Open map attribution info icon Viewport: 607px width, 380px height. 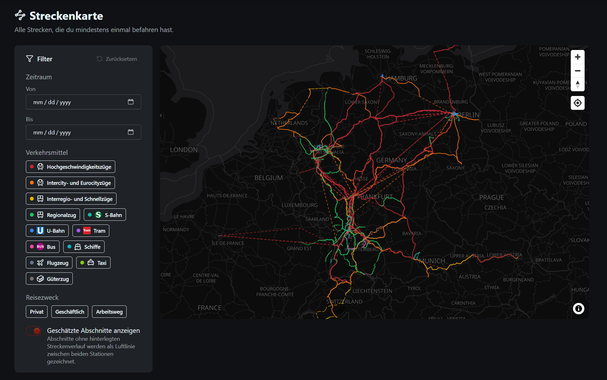pos(578,308)
